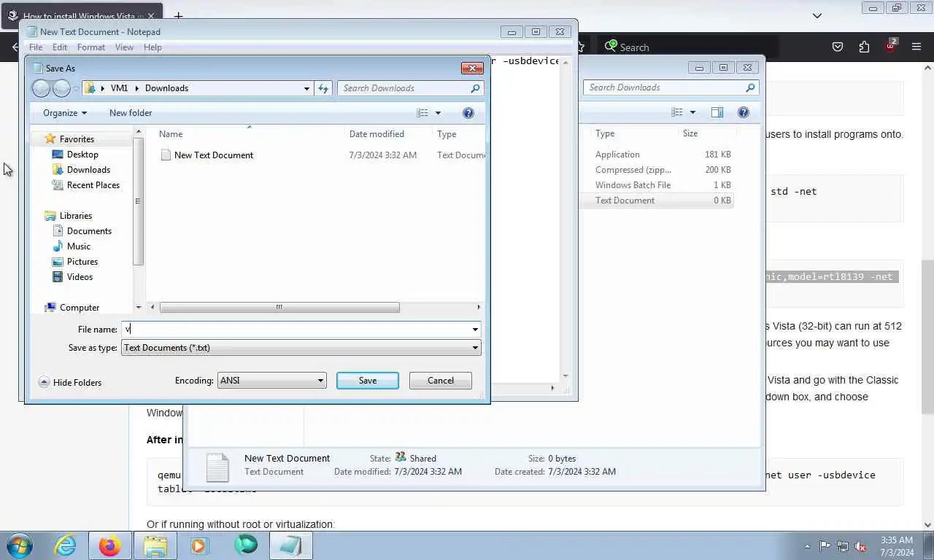Click the network icon in system tray
934x560 pixels.
pyautogui.click(x=843, y=546)
